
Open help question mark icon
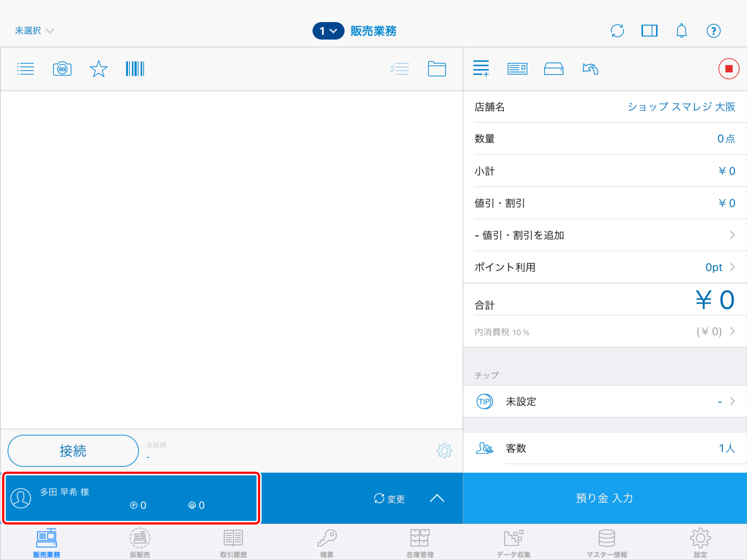tap(713, 31)
